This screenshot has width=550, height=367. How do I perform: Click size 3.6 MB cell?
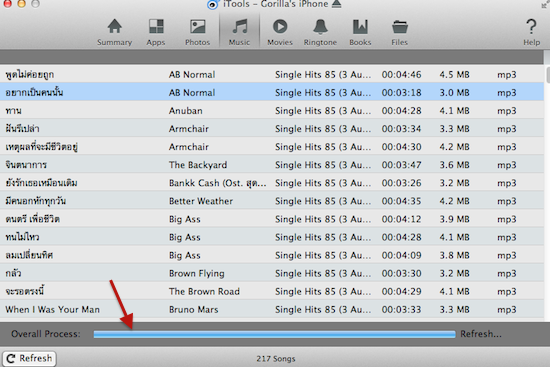[454, 165]
